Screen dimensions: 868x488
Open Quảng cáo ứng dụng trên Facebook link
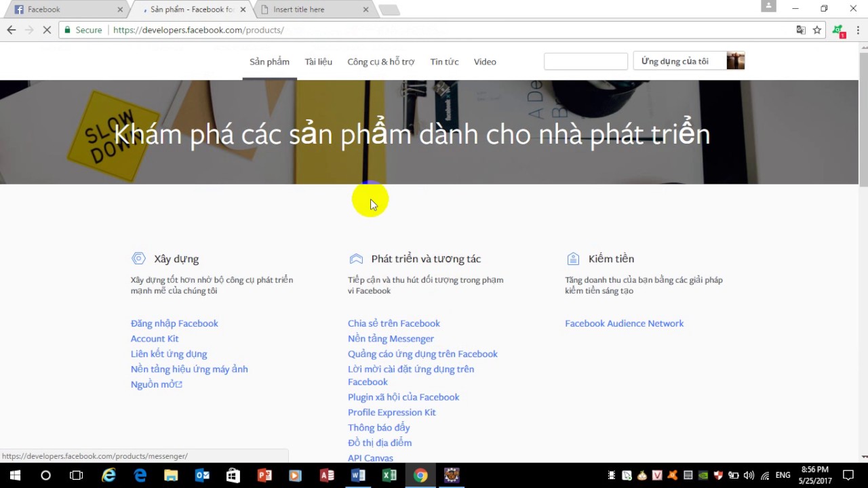tap(422, 354)
